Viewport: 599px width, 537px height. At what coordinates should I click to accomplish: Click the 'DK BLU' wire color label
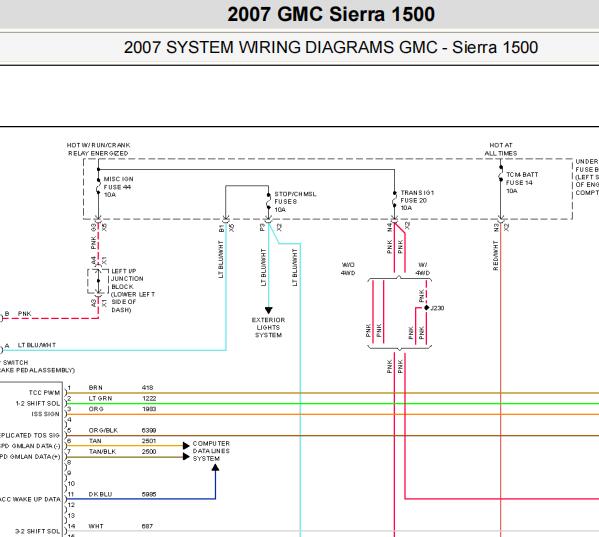click(100, 494)
